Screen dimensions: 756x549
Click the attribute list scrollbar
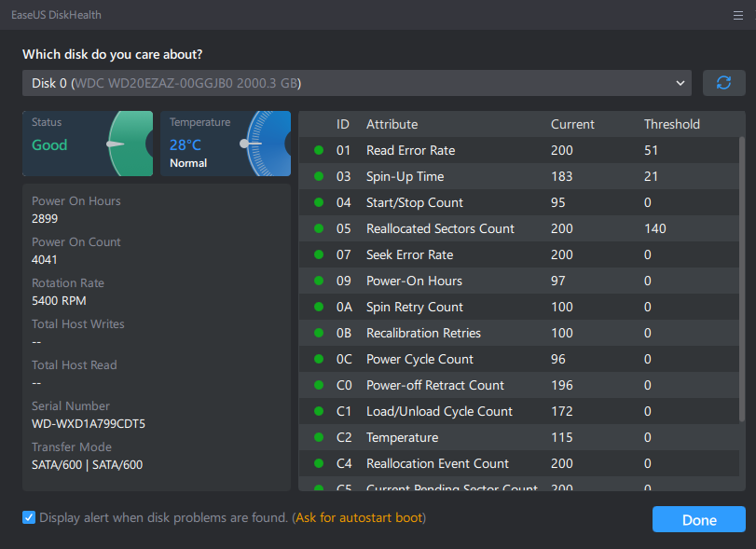click(x=741, y=280)
